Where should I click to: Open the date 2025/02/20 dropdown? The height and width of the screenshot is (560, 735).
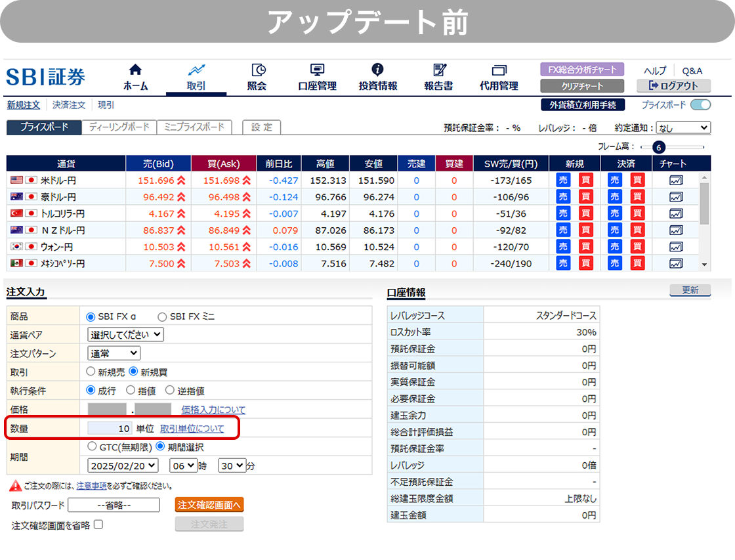123,465
